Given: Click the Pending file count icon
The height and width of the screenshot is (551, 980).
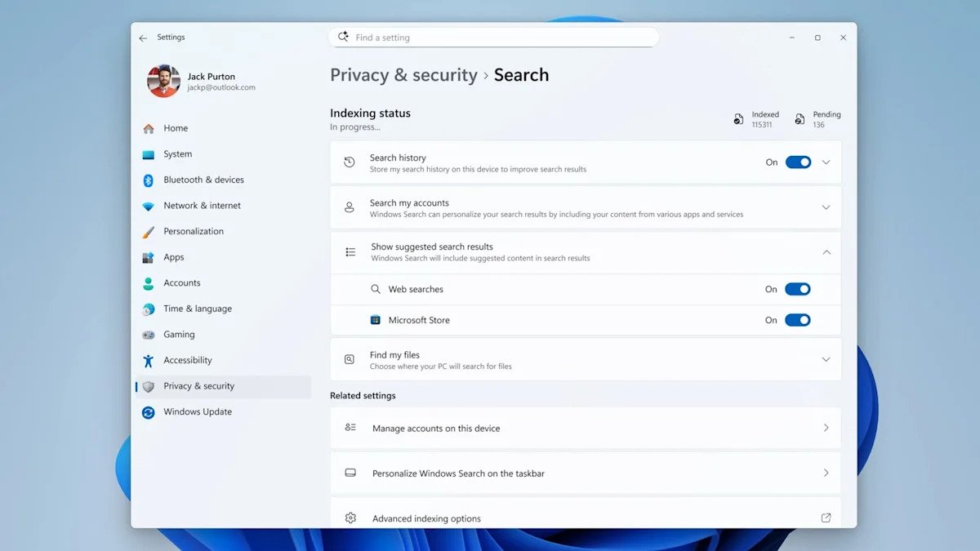Looking at the screenshot, I should tap(800, 119).
